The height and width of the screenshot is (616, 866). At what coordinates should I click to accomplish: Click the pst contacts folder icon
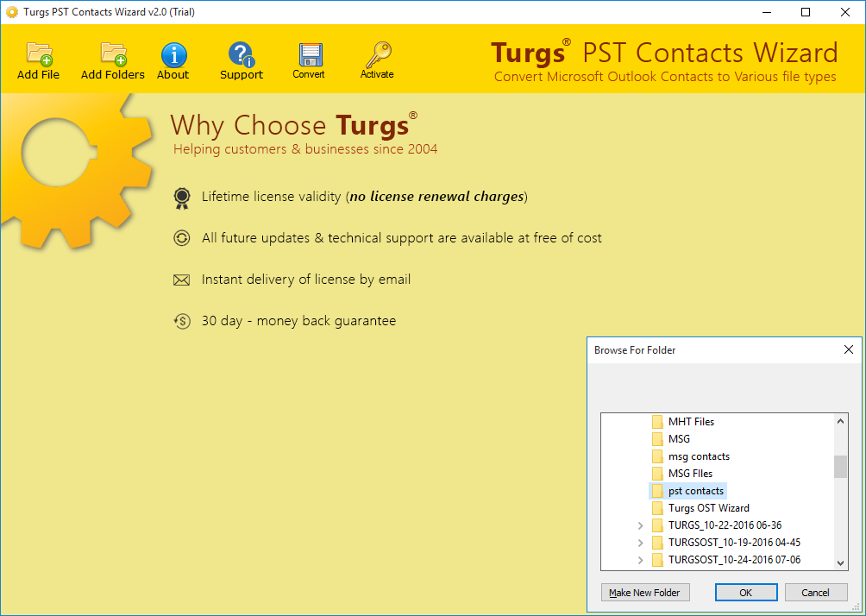657,491
